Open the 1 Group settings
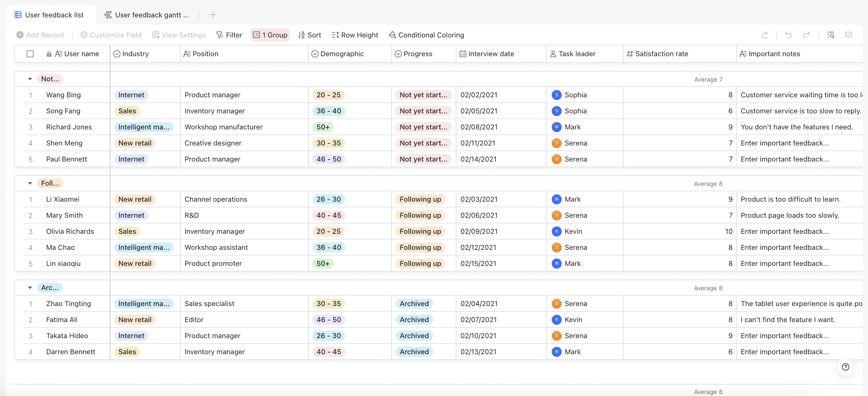 tap(270, 35)
